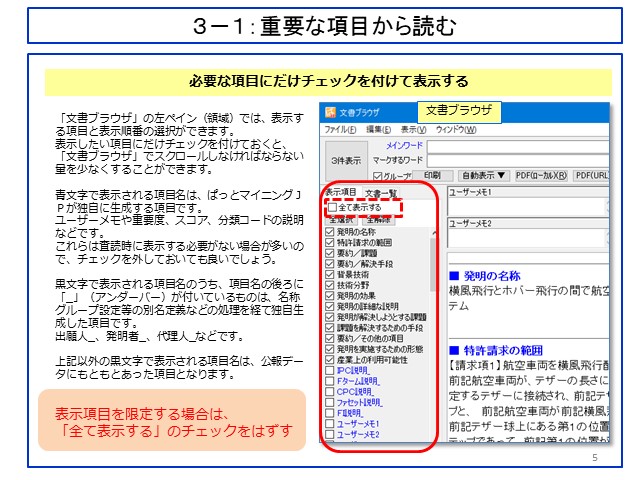Uncheck the 要約/課題 checkbox
Screen dimensions: 640x480
[x=330, y=253]
